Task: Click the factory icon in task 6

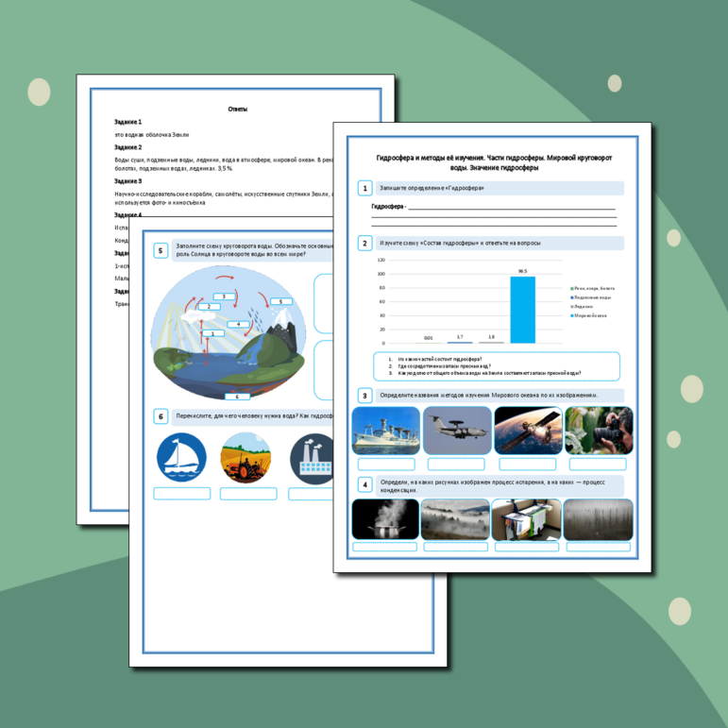Action: [312, 458]
